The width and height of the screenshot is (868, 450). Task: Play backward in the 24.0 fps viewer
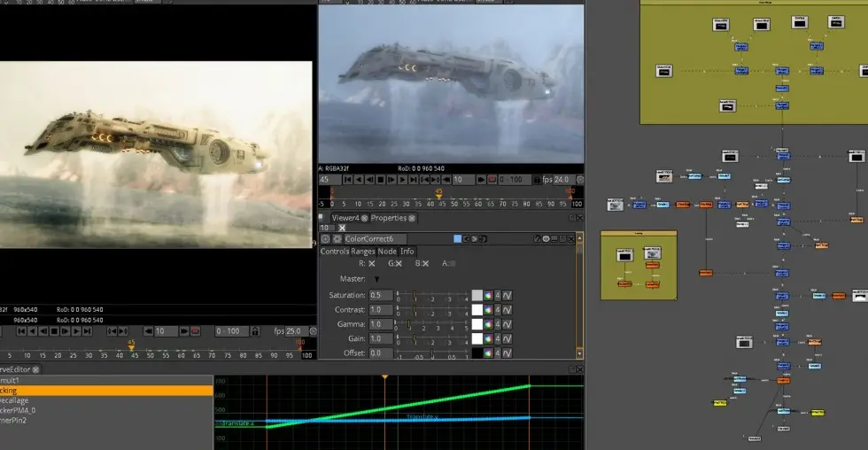pyautogui.click(x=359, y=179)
